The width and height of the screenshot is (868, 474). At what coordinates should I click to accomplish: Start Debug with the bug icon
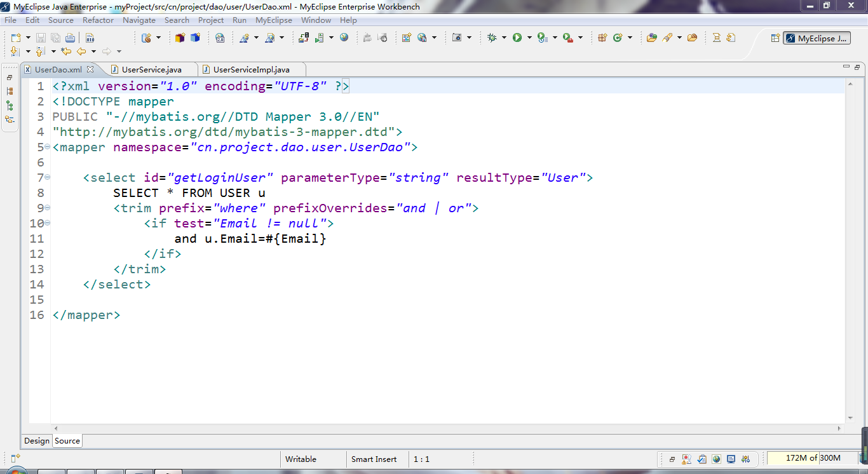tap(492, 37)
